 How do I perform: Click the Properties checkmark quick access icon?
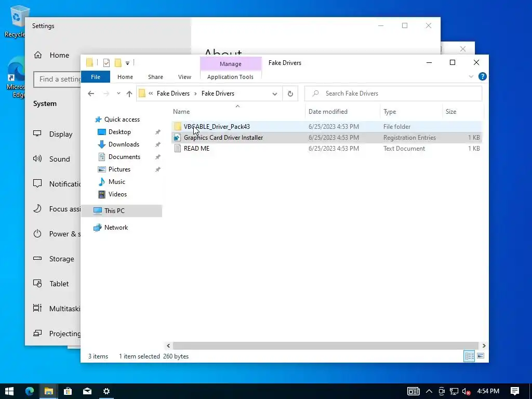[x=106, y=63]
